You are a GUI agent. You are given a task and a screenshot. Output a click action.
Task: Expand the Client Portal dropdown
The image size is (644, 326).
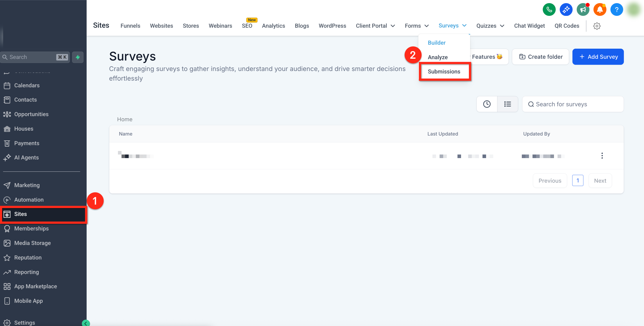click(375, 26)
